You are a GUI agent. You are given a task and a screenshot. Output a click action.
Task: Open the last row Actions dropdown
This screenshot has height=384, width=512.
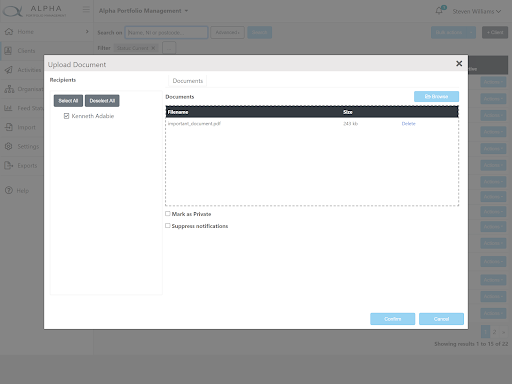tap(493, 313)
